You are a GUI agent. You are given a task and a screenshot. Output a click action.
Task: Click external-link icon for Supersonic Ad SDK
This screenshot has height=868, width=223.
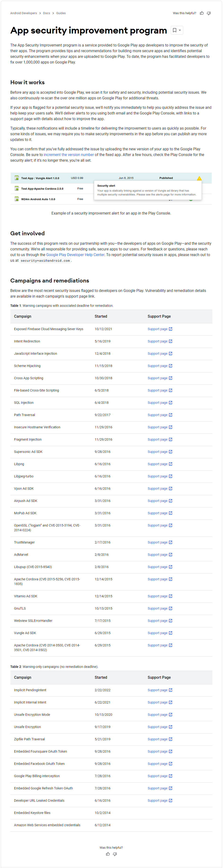point(171,451)
